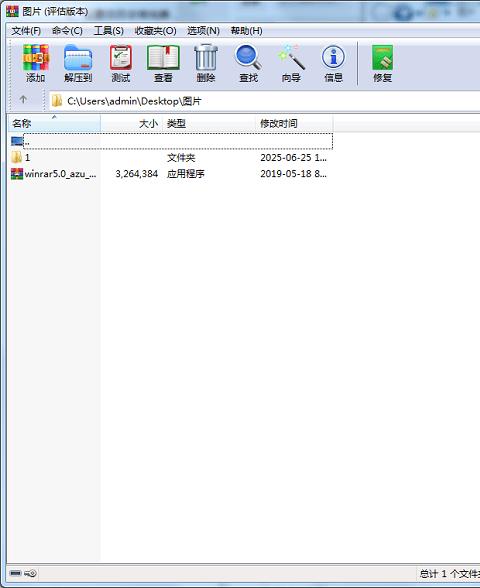This screenshot has width=480, height=588.
Task: Open the 选项(N) menu
Action: 203,31
